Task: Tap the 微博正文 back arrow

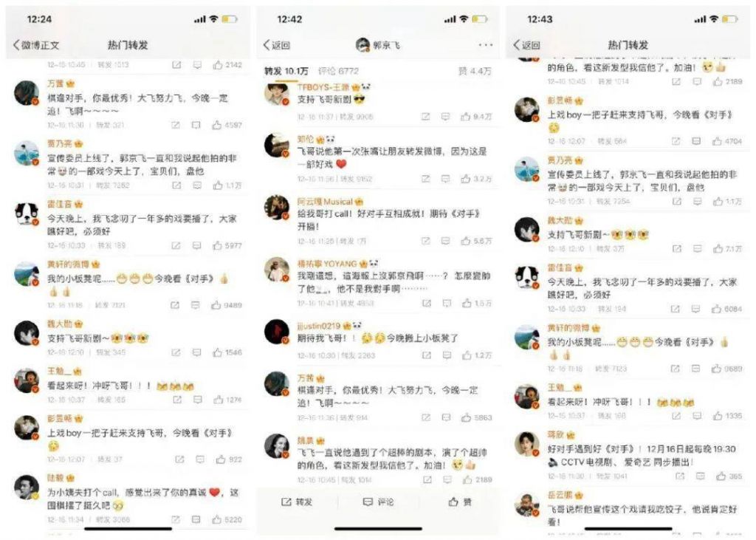Action: click(x=16, y=45)
